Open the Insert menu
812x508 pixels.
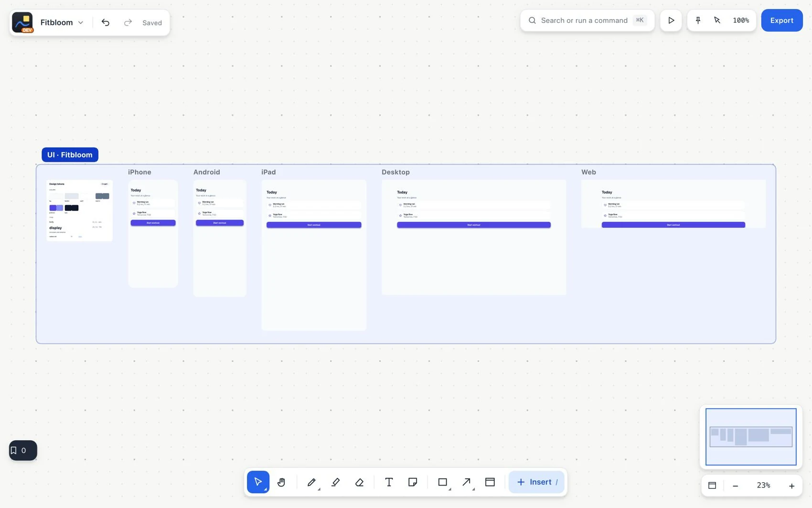pos(536,482)
